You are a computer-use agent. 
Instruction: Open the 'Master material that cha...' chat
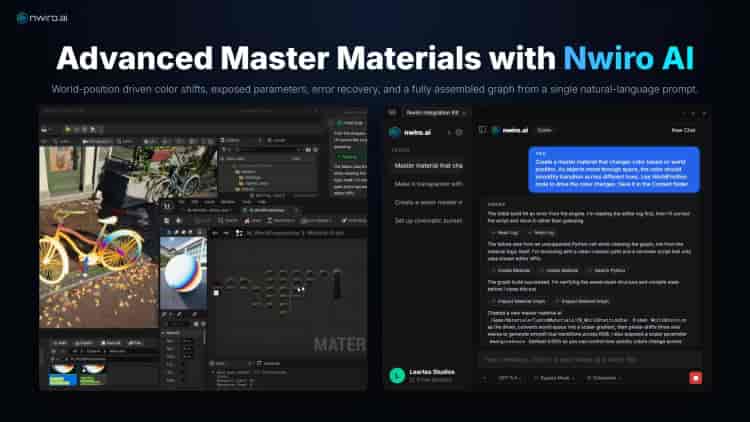click(x=428, y=164)
